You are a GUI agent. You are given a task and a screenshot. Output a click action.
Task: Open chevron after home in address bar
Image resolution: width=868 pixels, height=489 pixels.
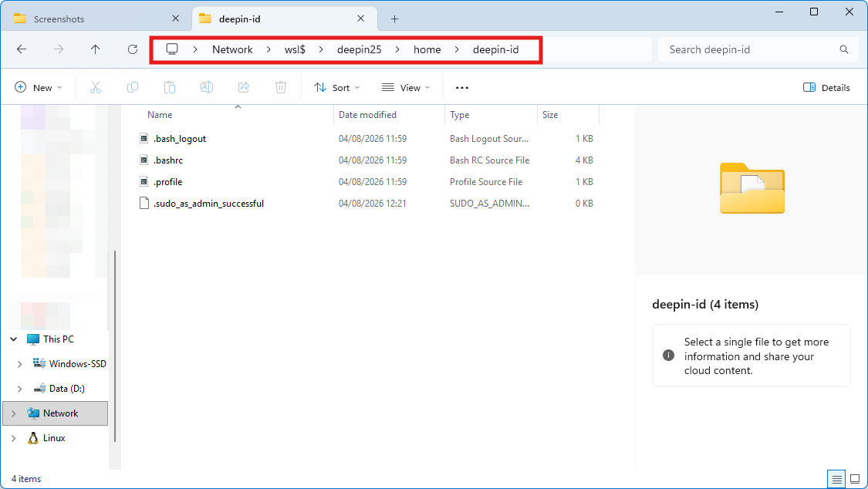[457, 49]
